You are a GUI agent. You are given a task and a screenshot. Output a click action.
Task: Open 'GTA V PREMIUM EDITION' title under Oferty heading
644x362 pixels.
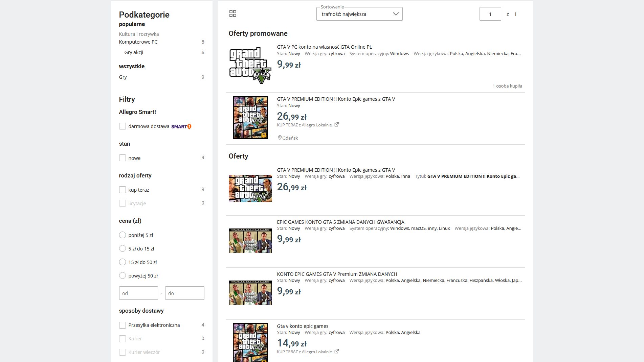click(x=336, y=170)
